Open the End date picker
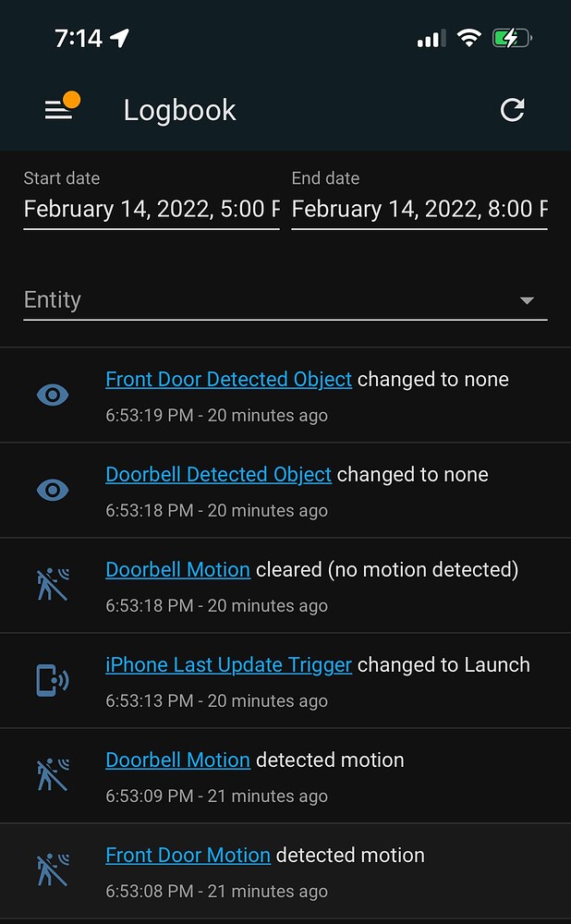Viewport: 571px width, 924px height. click(419, 209)
